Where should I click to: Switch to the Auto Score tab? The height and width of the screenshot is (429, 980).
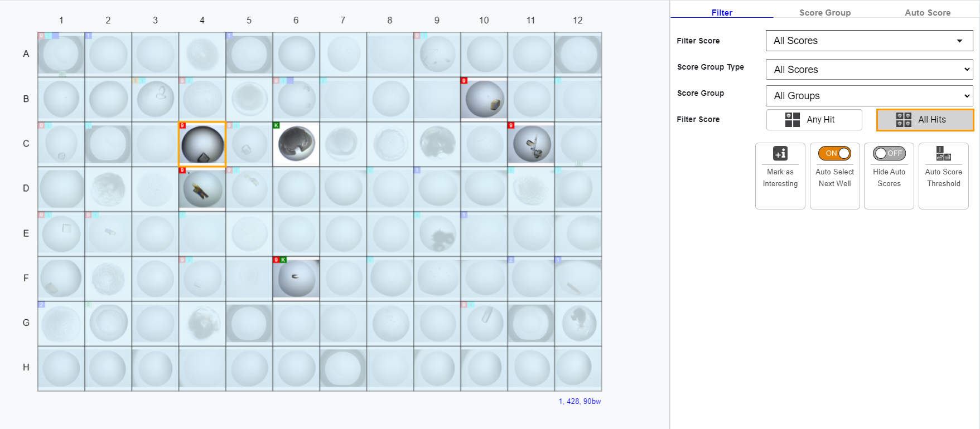927,13
